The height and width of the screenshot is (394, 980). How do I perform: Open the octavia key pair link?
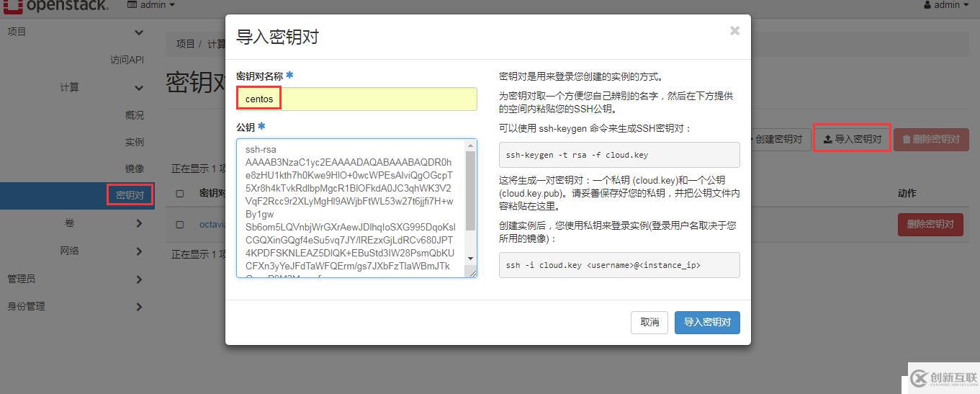pyautogui.click(x=212, y=225)
